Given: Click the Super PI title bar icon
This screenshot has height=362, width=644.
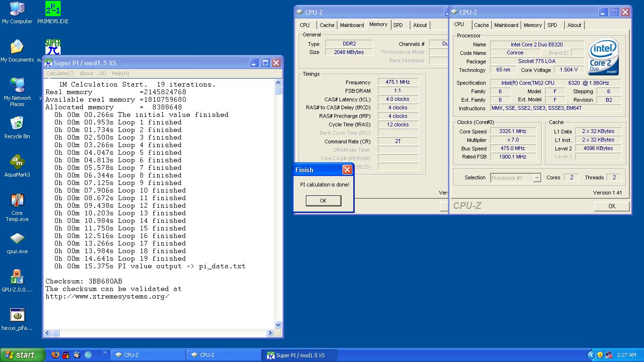Looking at the screenshot, I should [x=48, y=63].
